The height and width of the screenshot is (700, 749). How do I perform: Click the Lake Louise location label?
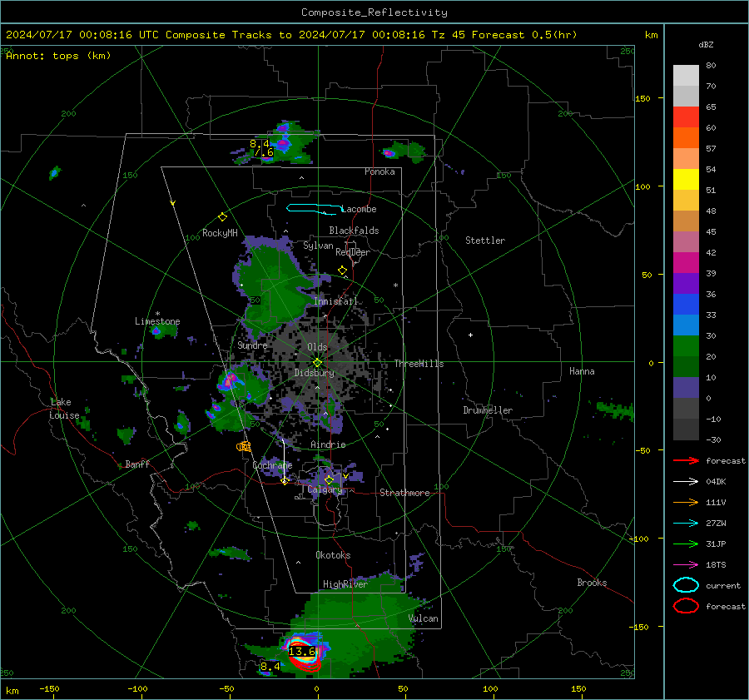coord(64,409)
